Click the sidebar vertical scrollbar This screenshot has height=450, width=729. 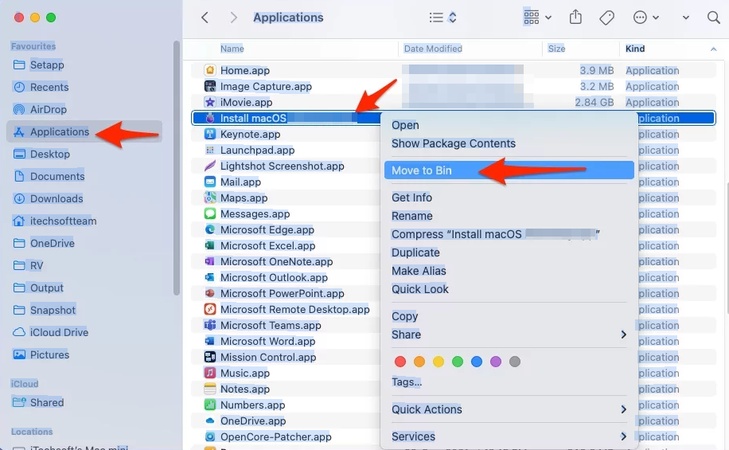click(x=176, y=168)
